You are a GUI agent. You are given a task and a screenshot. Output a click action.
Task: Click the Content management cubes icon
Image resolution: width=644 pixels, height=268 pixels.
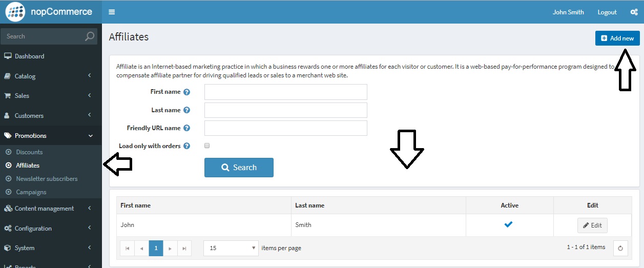(x=8, y=209)
